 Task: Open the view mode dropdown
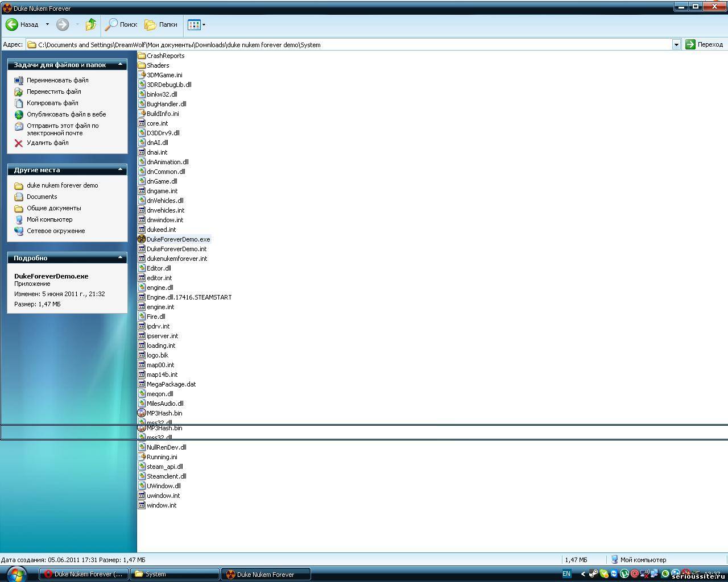197,24
